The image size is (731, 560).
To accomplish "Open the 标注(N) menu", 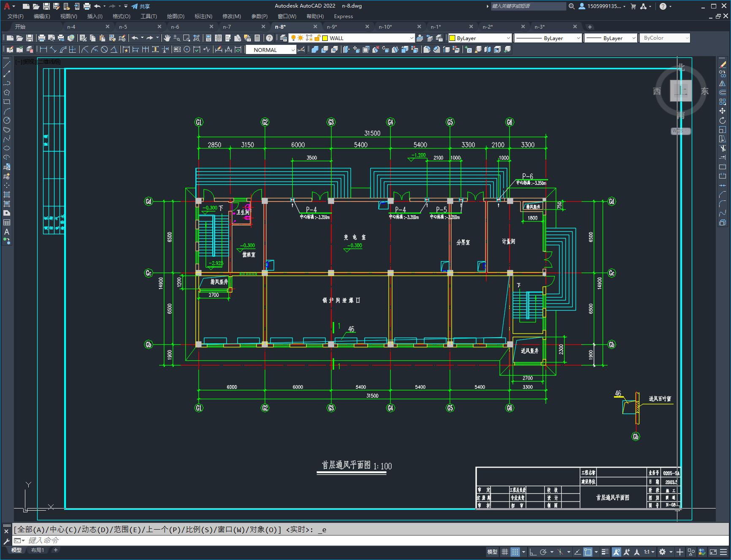I will point(203,16).
